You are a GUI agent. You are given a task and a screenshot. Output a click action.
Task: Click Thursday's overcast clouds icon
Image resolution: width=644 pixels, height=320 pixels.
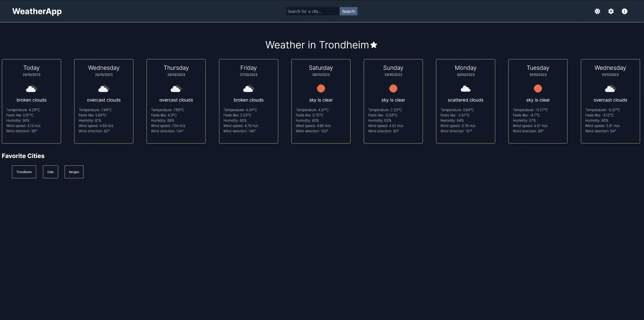[x=176, y=89]
